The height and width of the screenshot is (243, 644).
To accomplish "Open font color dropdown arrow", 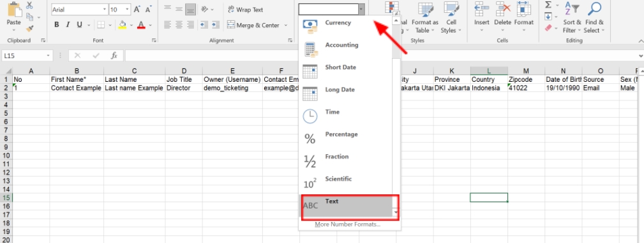I will coord(151,25).
